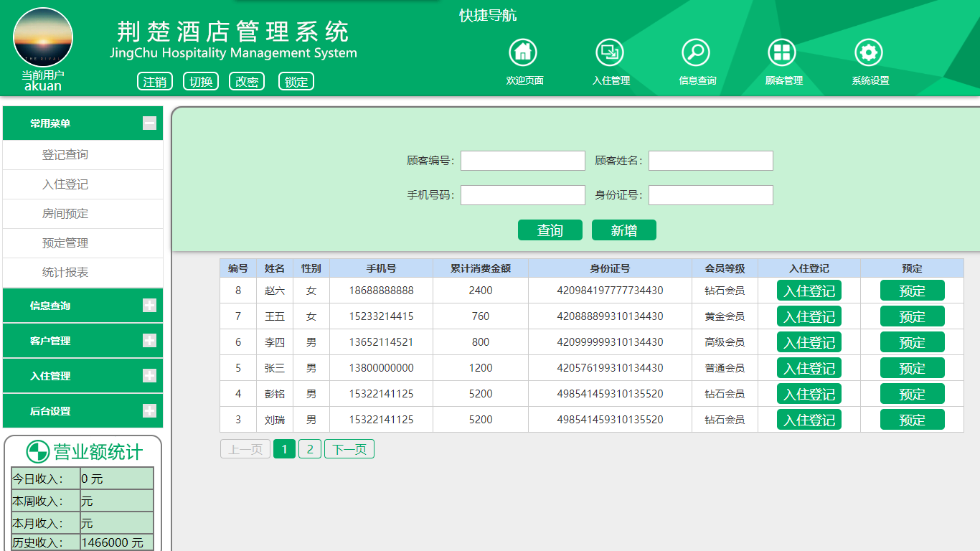This screenshot has height=551, width=980.
Task: Click the 上一页 previous page button
Action: click(245, 449)
